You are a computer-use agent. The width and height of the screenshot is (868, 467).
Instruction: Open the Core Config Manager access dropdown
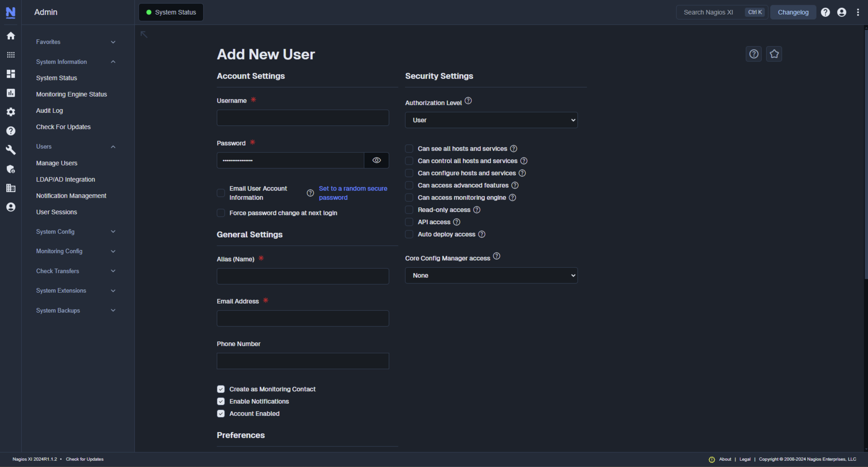pyautogui.click(x=491, y=275)
